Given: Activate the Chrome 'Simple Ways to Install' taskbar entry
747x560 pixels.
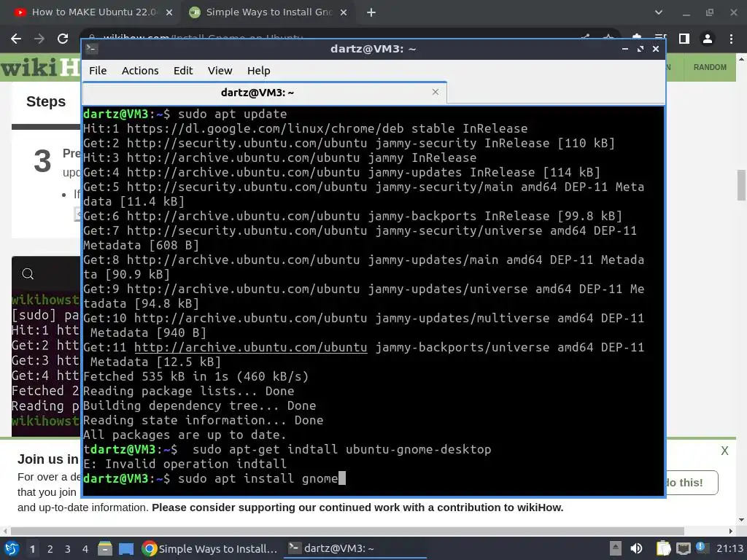Looking at the screenshot, I should coord(209,548).
